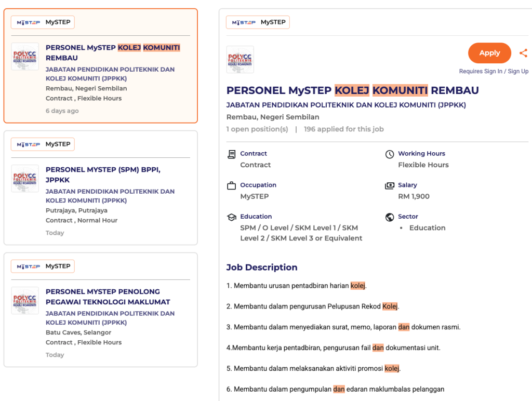Click the POLYCC logo on the Putrajaya listing

[x=25, y=179]
